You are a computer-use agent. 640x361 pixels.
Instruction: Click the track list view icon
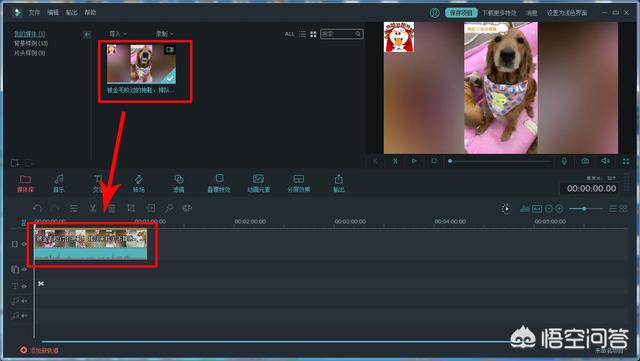pos(612,209)
